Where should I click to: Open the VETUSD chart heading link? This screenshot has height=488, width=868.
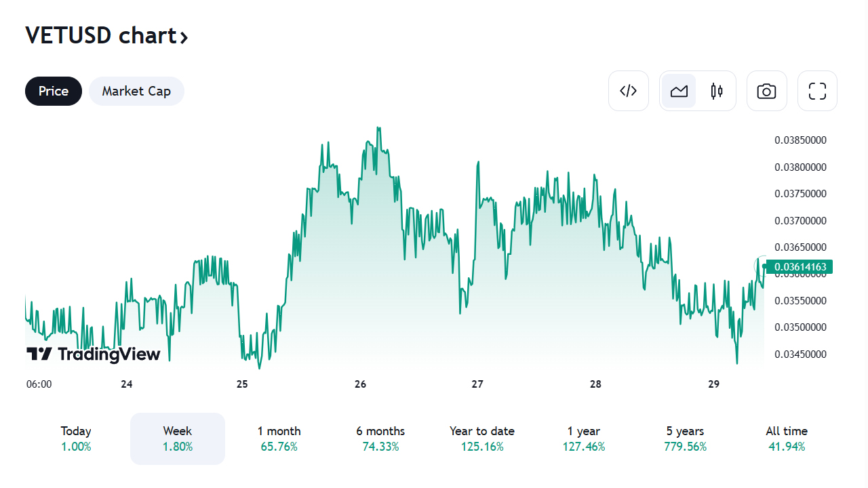coord(106,35)
